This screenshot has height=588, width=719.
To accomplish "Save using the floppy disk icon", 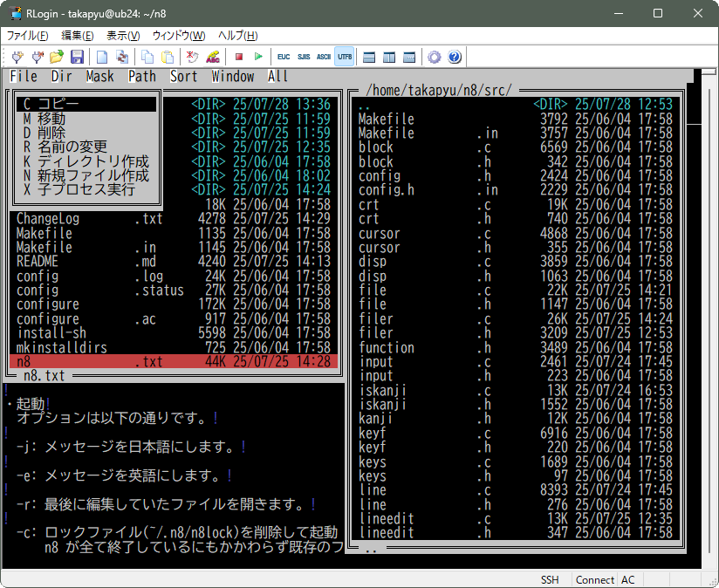I will point(77,57).
